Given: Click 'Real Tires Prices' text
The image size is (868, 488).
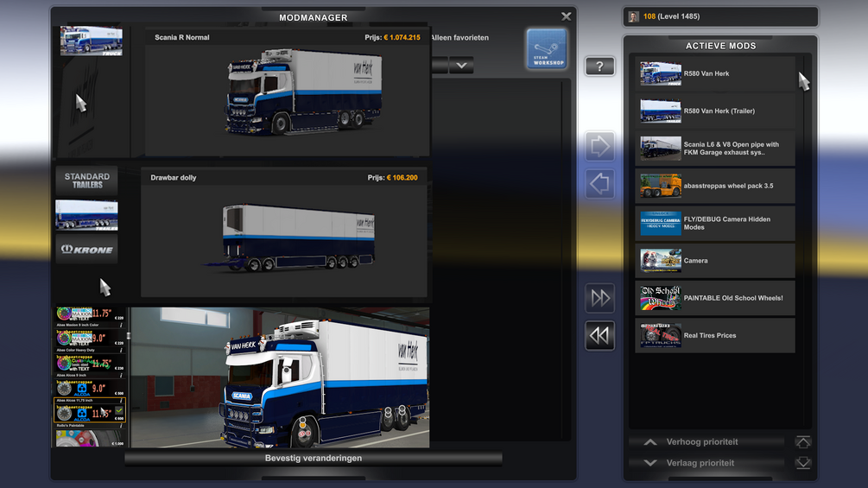Looking at the screenshot, I should (710, 335).
